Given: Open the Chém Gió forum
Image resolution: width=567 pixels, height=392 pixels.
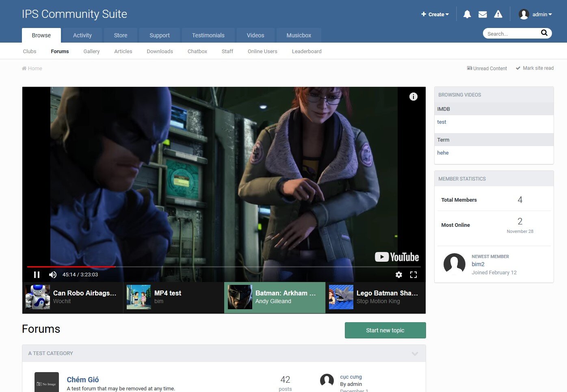Looking at the screenshot, I should coord(83,379).
